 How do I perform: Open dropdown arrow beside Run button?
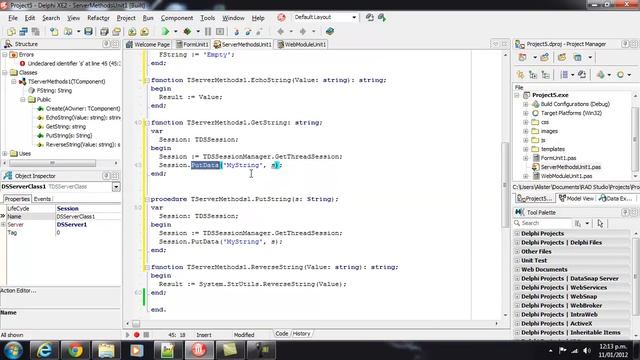(176, 31)
